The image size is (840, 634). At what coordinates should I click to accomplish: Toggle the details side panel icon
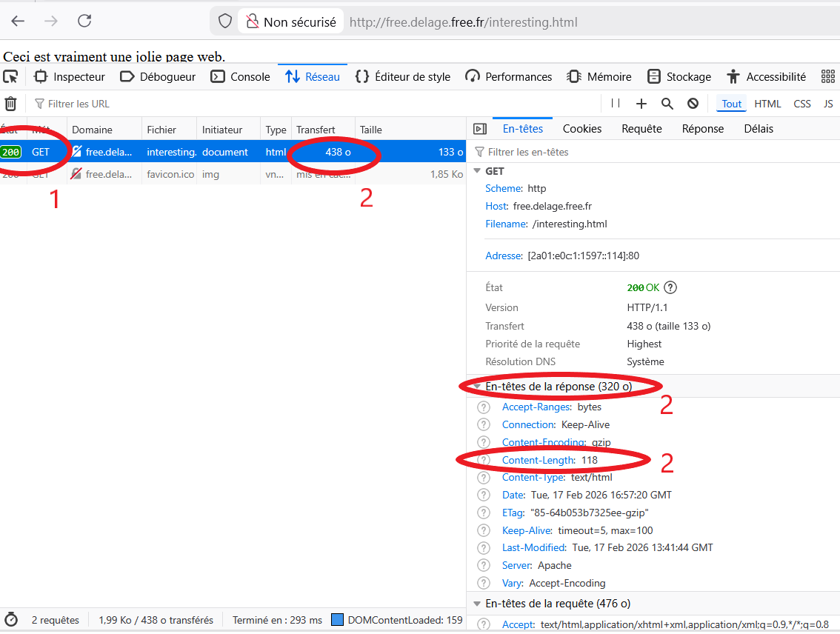coord(480,129)
